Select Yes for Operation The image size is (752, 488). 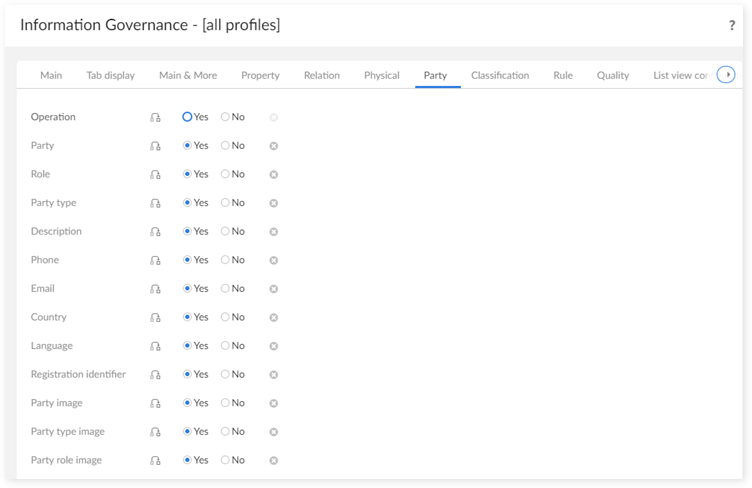tap(187, 117)
